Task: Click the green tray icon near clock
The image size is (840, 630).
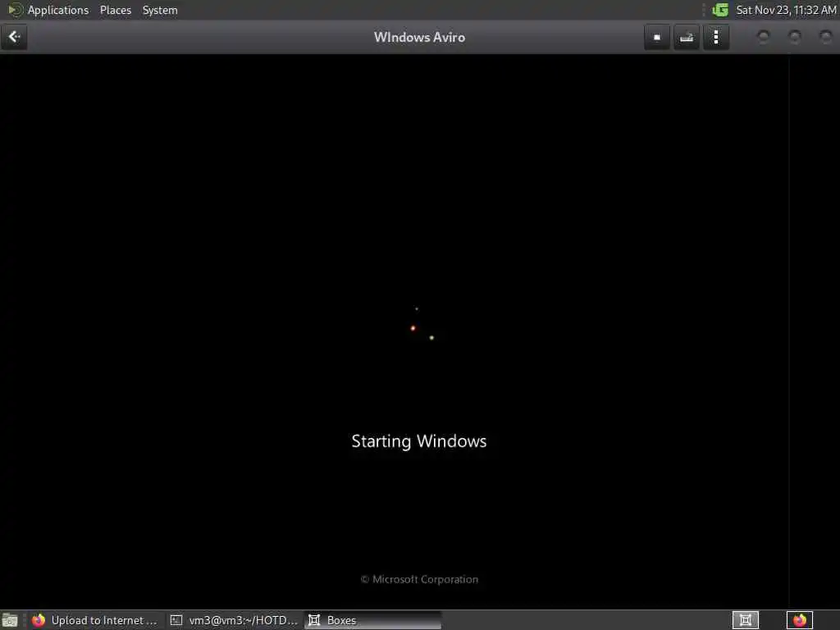Action: click(720, 10)
